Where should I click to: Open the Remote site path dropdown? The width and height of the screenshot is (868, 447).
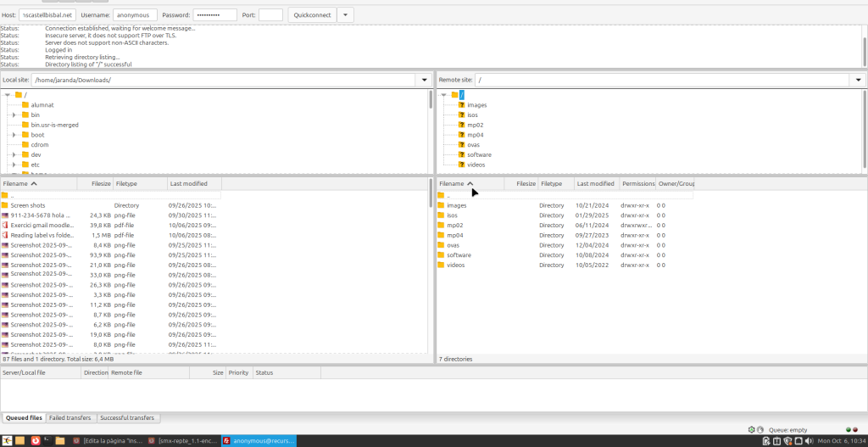pos(858,80)
